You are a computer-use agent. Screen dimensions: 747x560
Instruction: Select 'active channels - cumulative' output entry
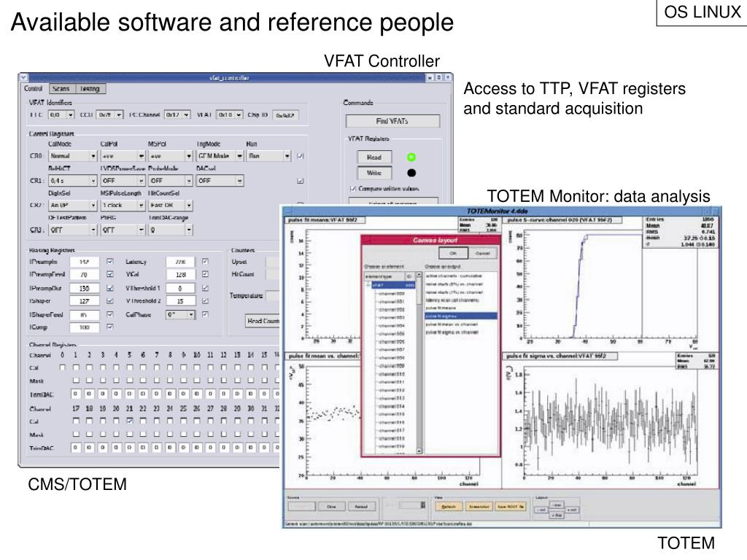454,276
